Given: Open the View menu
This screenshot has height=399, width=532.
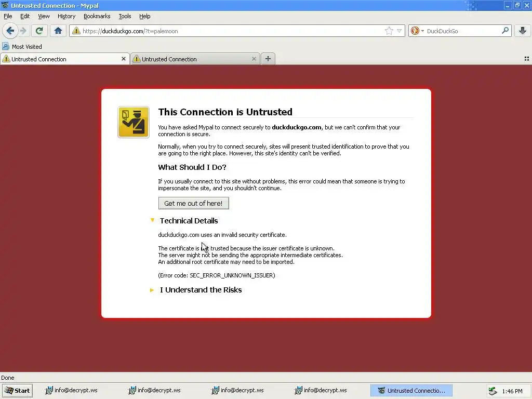Looking at the screenshot, I should 44,16.
